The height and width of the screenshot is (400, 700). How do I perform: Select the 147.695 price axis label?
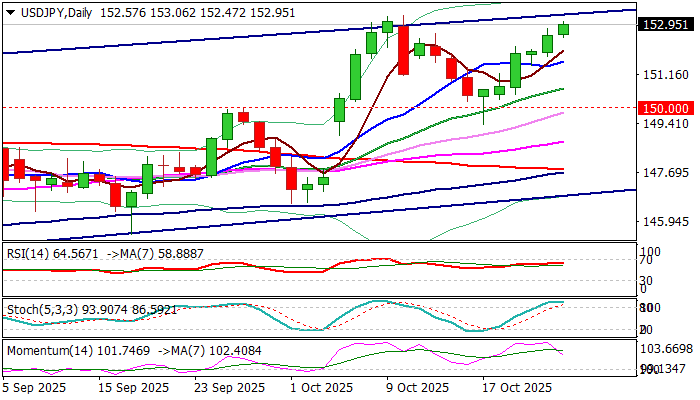point(664,172)
